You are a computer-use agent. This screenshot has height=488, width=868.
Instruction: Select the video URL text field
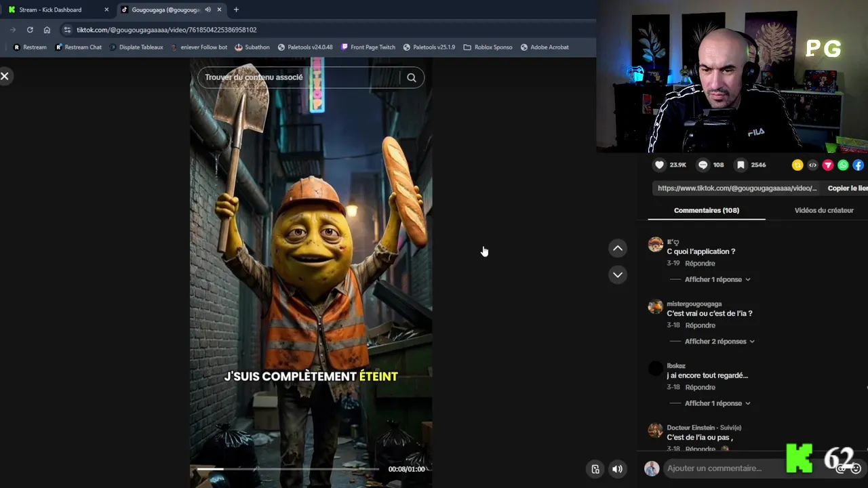(x=737, y=188)
